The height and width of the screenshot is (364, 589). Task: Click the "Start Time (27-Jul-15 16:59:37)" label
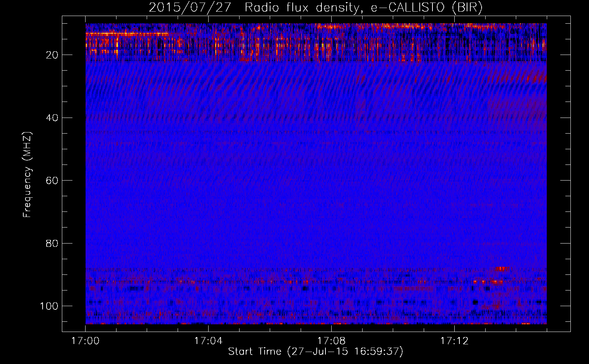click(316, 352)
